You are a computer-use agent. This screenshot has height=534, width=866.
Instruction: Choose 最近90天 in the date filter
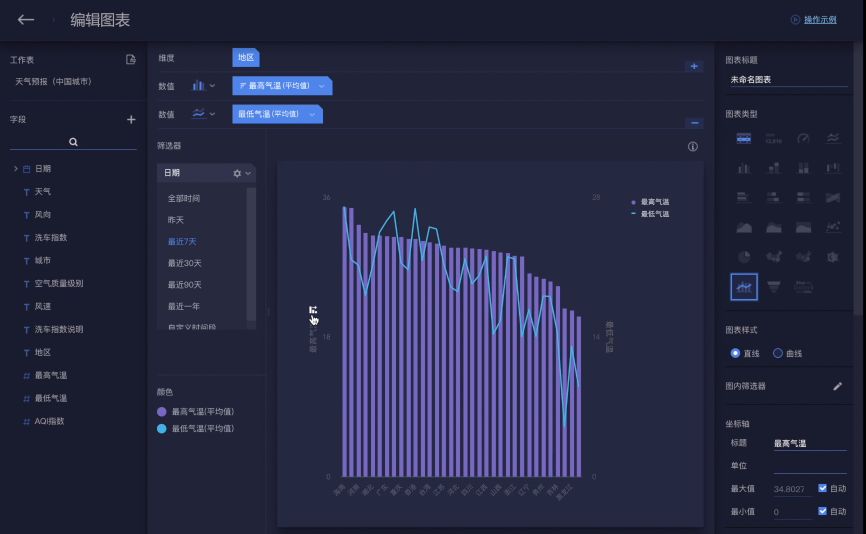pos(184,284)
